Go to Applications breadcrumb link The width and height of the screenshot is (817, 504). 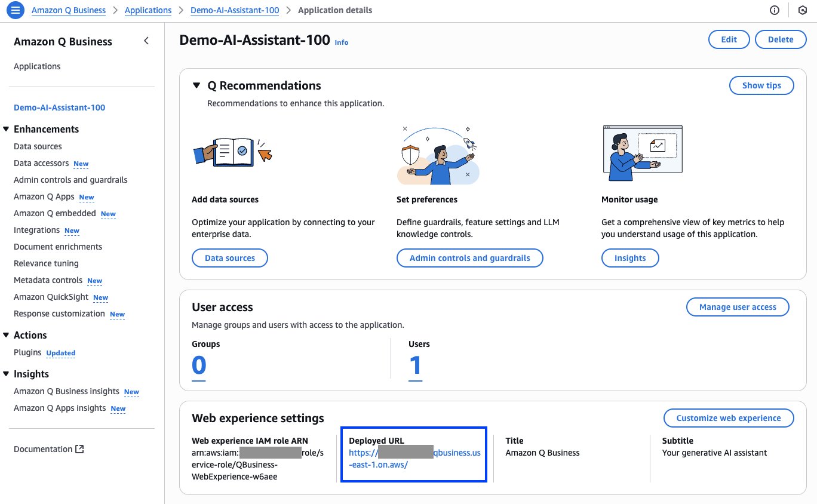[x=148, y=10]
